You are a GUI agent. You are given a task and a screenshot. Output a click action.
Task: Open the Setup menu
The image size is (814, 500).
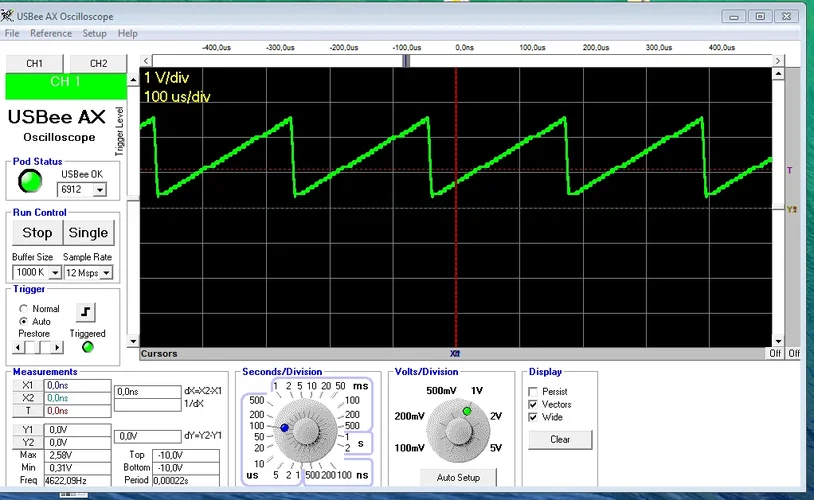(x=94, y=33)
